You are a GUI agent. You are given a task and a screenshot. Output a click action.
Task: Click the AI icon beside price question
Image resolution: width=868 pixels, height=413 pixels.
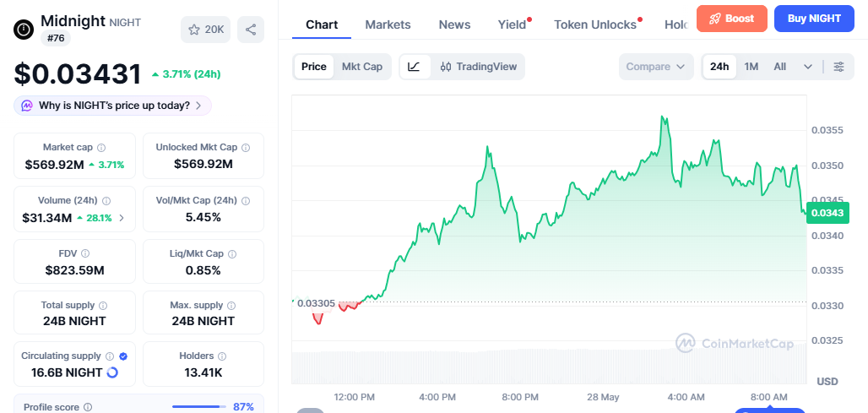tap(26, 106)
